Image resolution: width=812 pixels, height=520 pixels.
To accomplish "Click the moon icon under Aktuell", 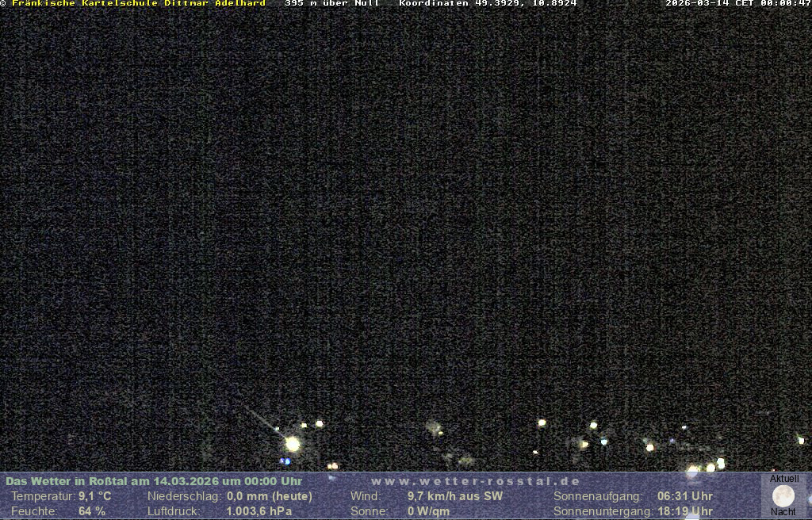I will (x=783, y=496).
